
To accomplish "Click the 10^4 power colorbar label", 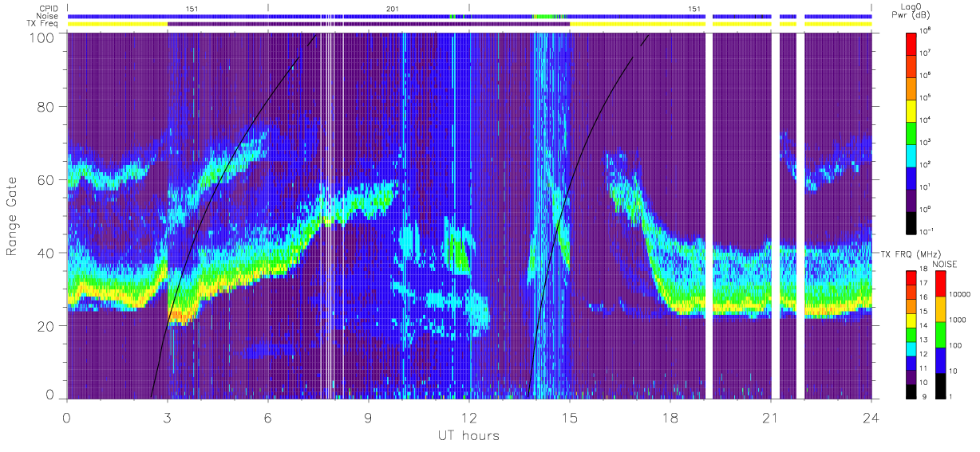I will [x=927, y=120].
